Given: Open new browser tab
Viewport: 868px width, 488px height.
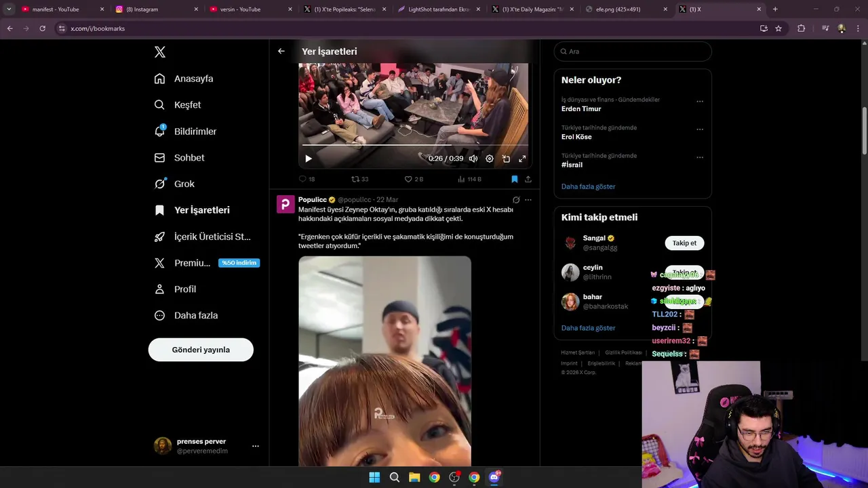Looking at the screenshot, I should 775,9.
